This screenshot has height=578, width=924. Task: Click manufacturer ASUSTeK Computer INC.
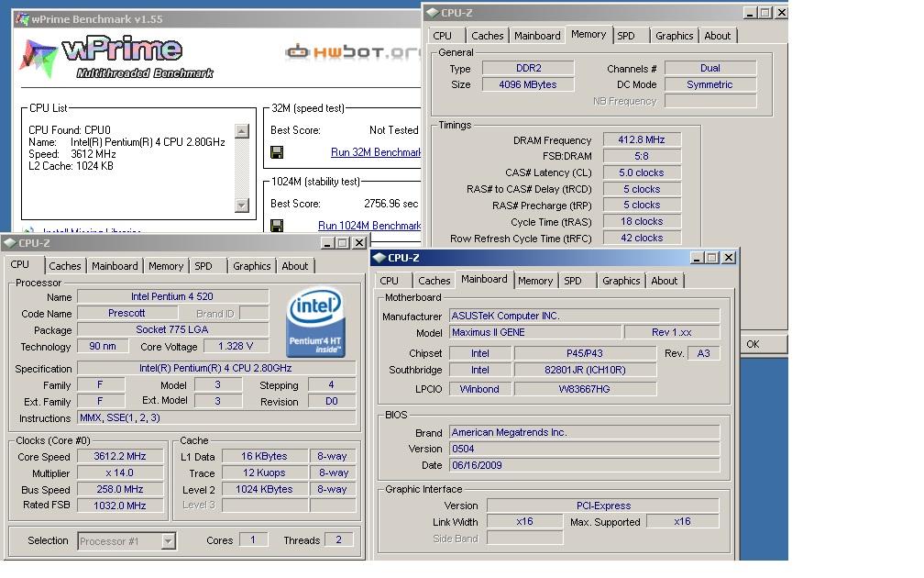click(584, 316)
